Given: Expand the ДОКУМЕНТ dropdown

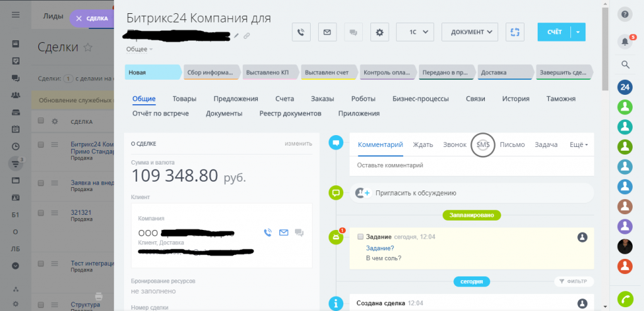Looking at the screenshot, I should click(x=470, y=32).
